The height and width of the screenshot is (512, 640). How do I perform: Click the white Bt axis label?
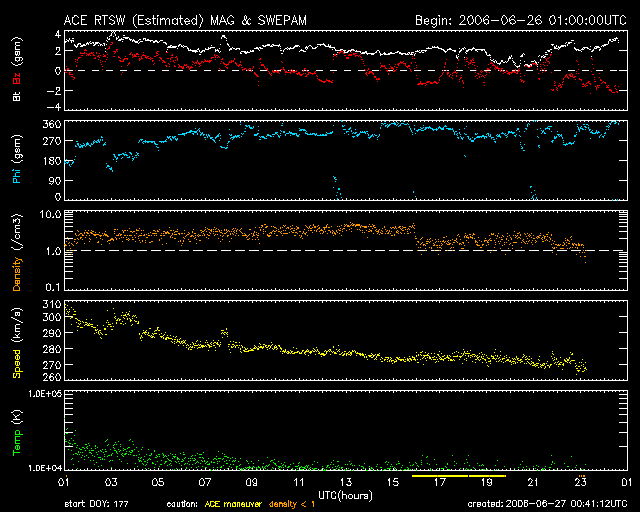(17, 96)
